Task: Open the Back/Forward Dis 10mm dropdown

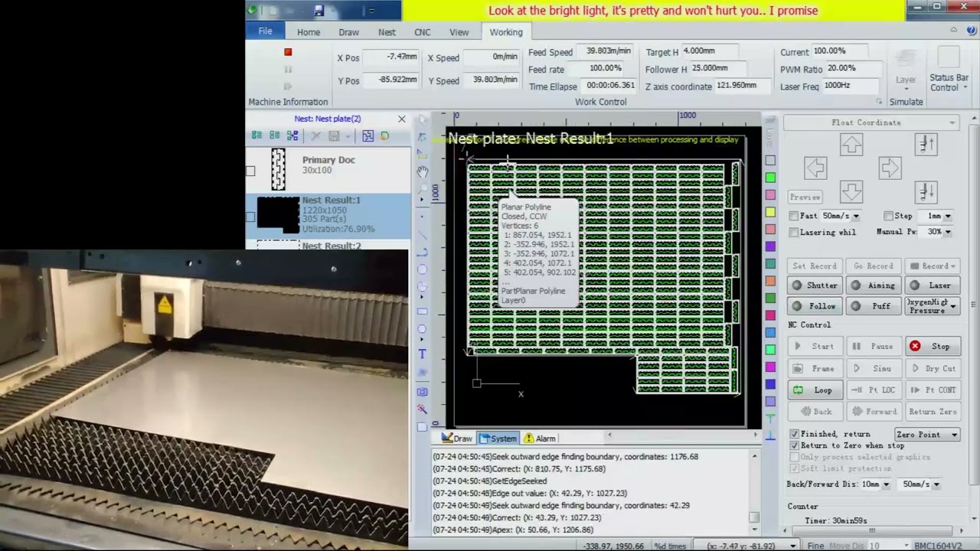Action: click(x=886, y=484)
